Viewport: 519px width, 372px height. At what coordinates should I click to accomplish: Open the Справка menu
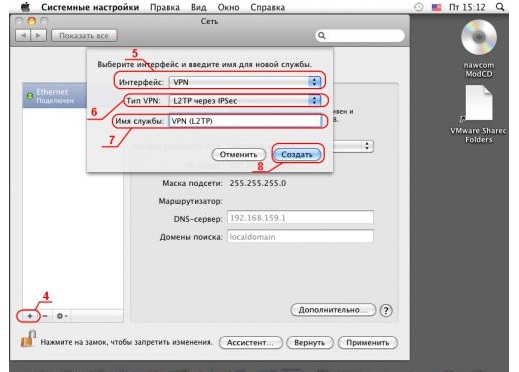point(267,7)
